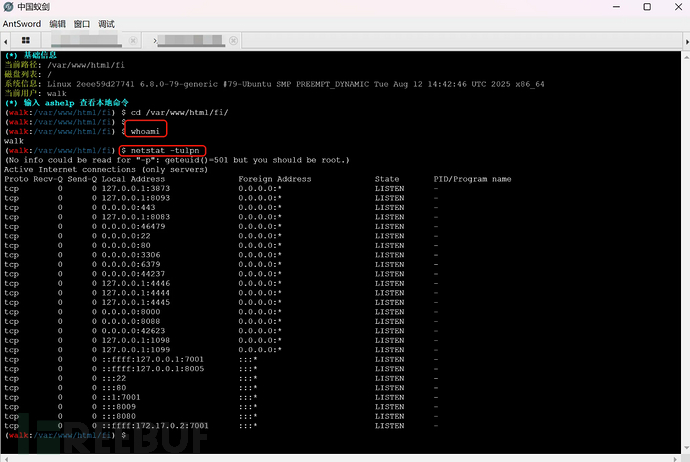The image size is (690, 462).
Task: Click the '0.0.0.0:22' local address
Action: (126, 236)
